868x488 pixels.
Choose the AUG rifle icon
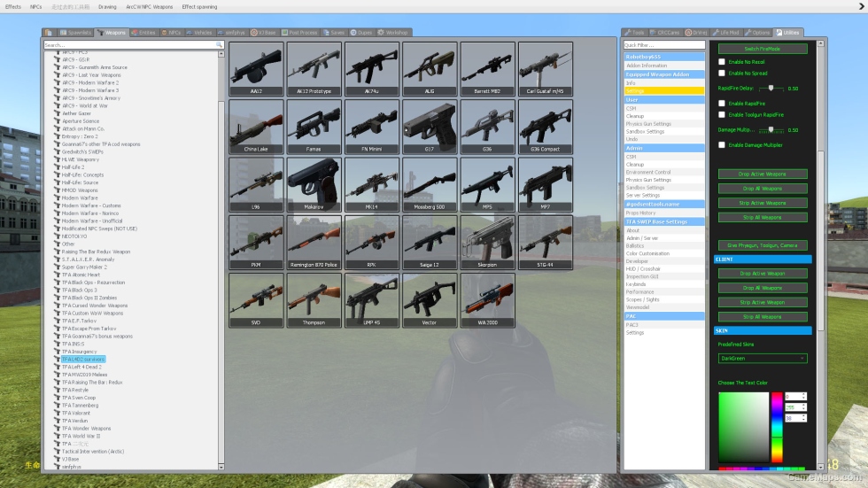coord(430,68)
